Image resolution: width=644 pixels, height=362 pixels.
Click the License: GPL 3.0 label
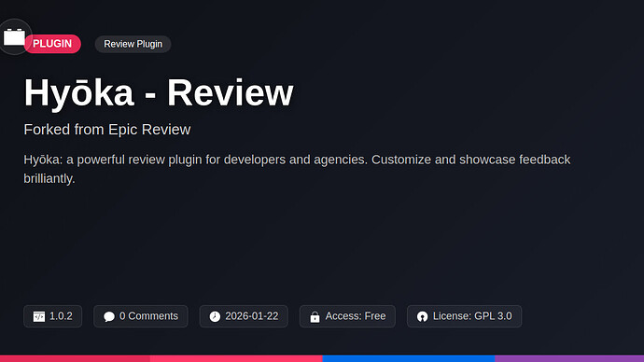[x=472, y=316]
